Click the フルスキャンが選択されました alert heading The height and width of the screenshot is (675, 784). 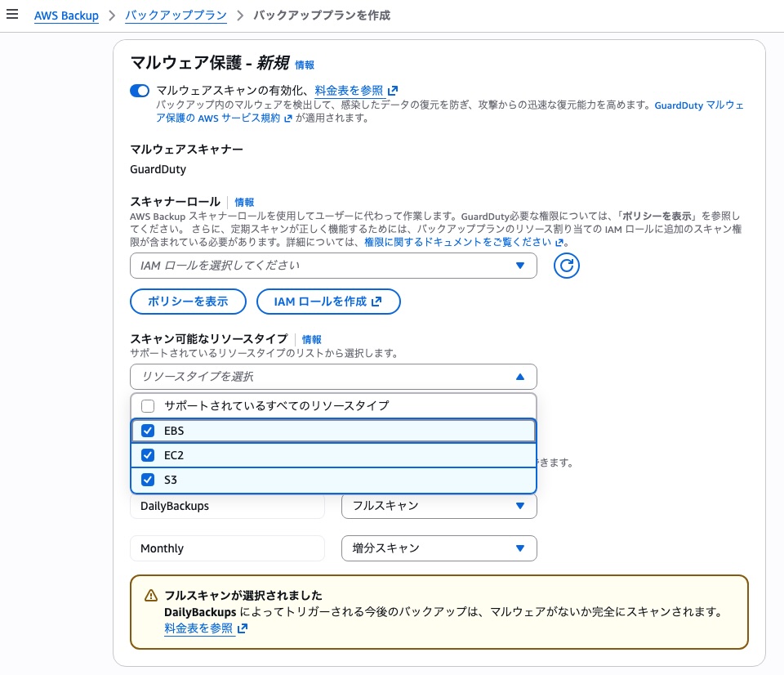coord(243,596)
